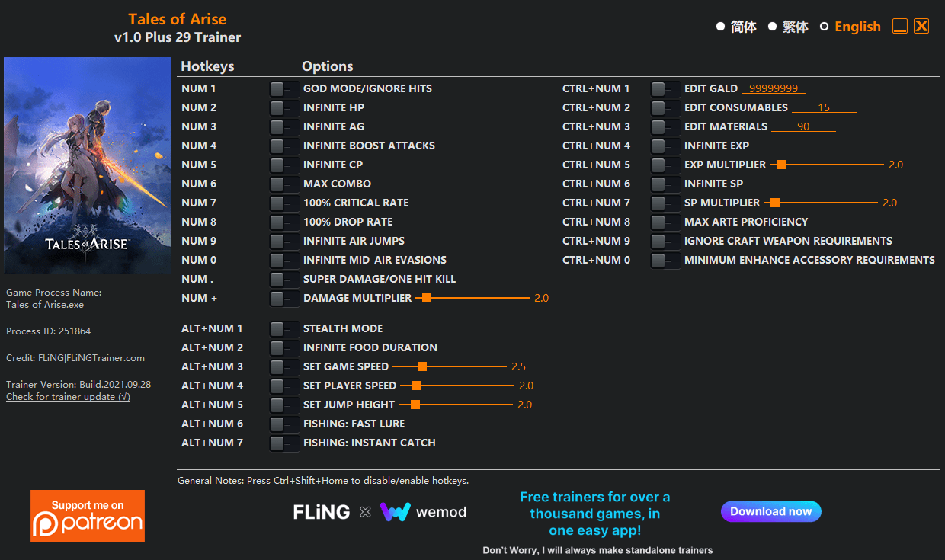Adjust the Damage Multiplier slider

tap(427, 298)
